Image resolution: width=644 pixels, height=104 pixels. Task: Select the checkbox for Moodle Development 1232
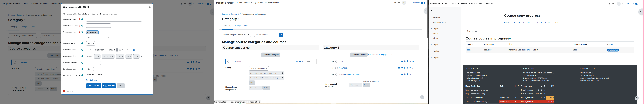(x=336, y=74)
